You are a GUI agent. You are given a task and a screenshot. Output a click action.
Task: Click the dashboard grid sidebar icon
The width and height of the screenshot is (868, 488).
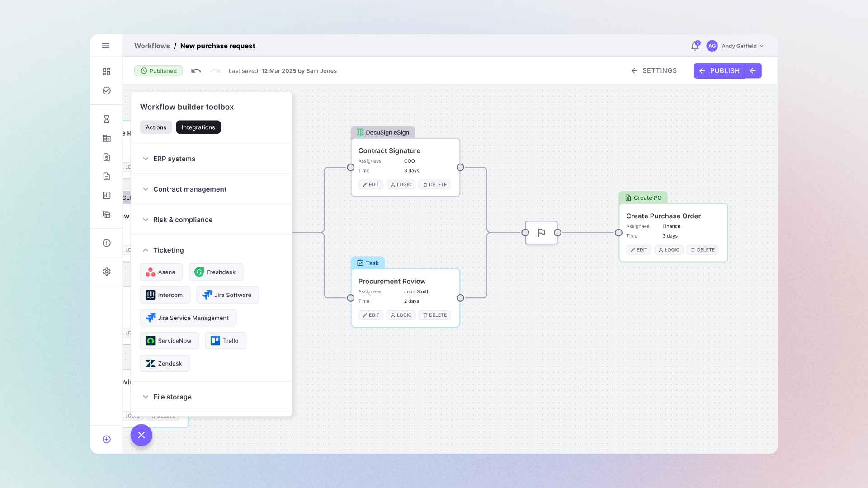tap(107, 71)
